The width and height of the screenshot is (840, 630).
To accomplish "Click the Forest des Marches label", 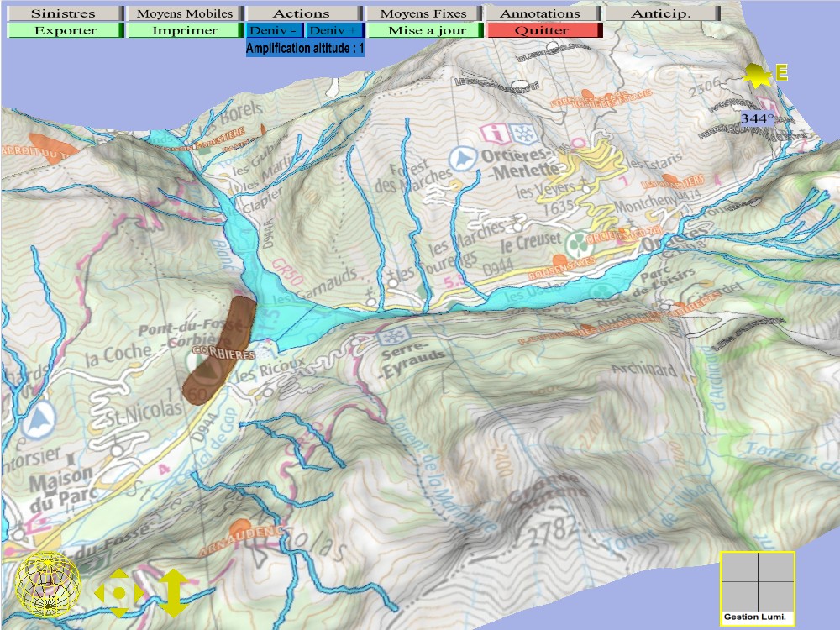I will click(x=414, y=176).
